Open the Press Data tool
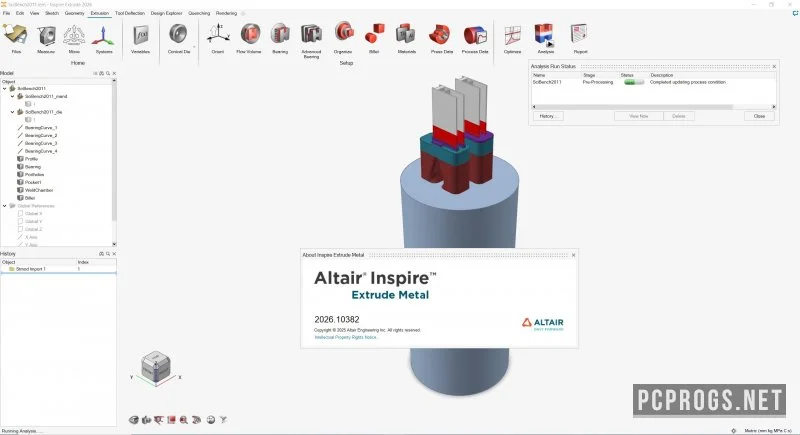 pyautogui.click(x=441, y=37)
